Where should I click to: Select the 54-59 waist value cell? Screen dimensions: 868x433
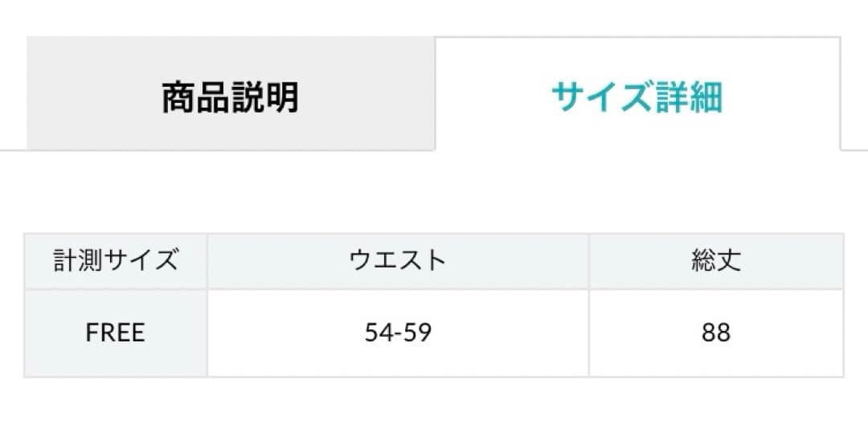point(398,333)
